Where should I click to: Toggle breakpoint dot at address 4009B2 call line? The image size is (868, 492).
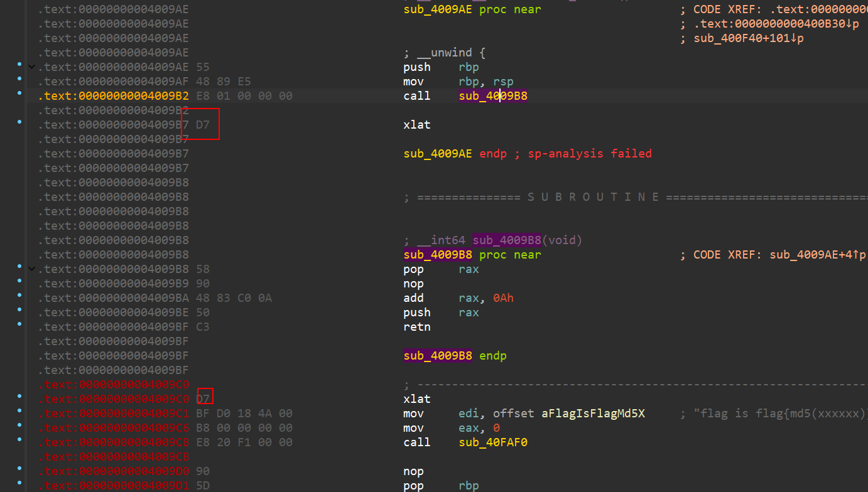click(19, 93)
